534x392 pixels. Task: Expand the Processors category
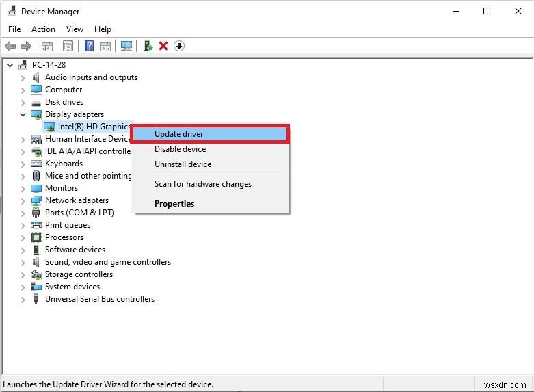tap(23, 237)
